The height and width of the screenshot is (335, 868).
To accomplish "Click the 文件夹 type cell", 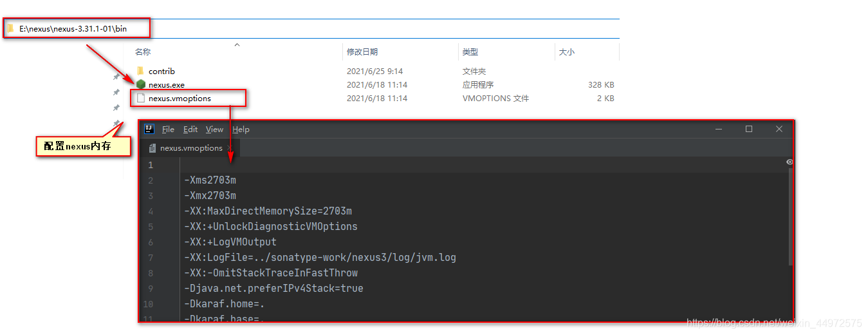I will [474, 72].
